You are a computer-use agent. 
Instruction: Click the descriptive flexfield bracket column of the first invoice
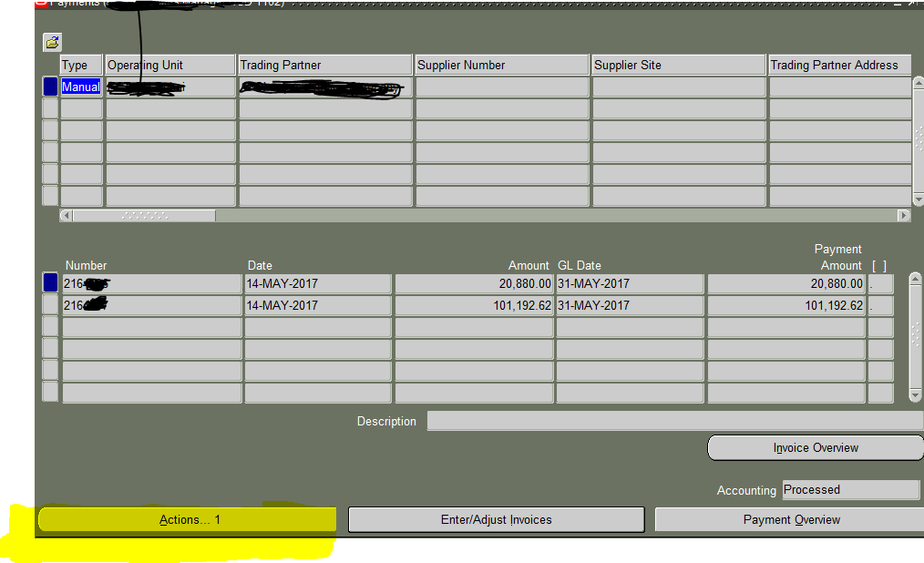pos(880,282)
